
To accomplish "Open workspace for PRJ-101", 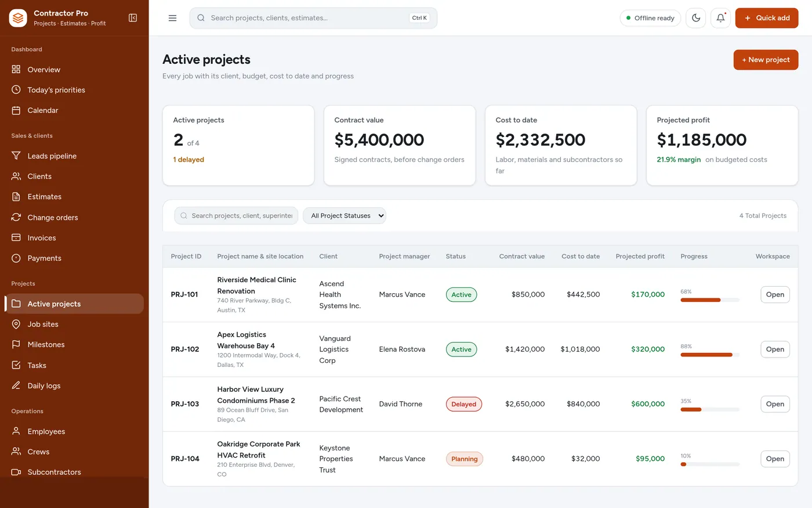I will coord(775,294).
